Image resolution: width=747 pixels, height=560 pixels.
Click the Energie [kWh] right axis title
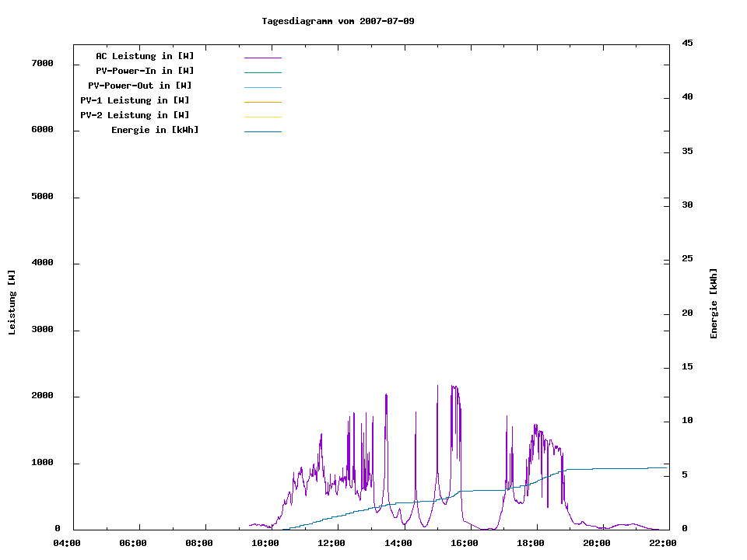[x=714, y=303]
